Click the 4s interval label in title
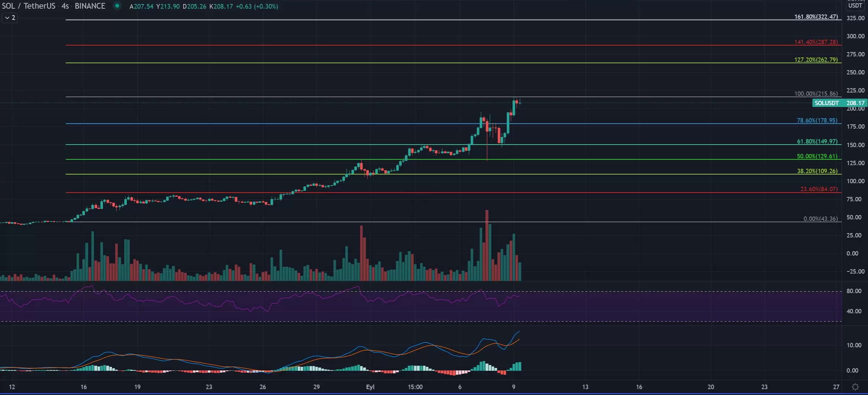Image resolution: width=868 pixels, height=395 pixels. pos(65,6)
